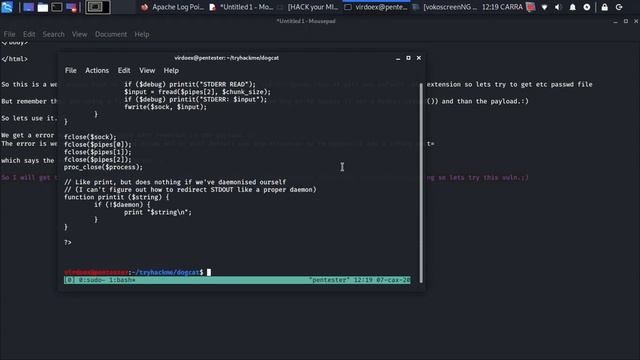Image resolution: width=640 pixels, height=360 pixels.
Task: Click 'So lets use it.' line in Mousepad
Action: pos(29,118)
